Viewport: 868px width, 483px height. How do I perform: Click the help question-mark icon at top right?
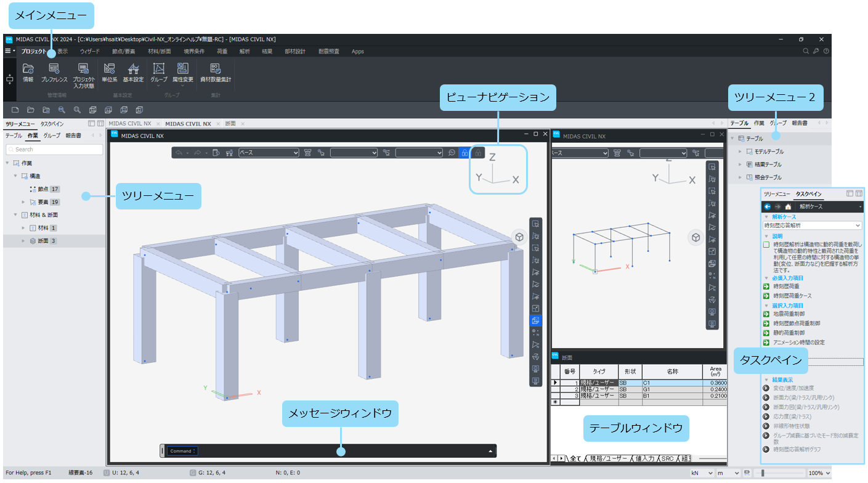pyautogui.click(x=826, y=51)
